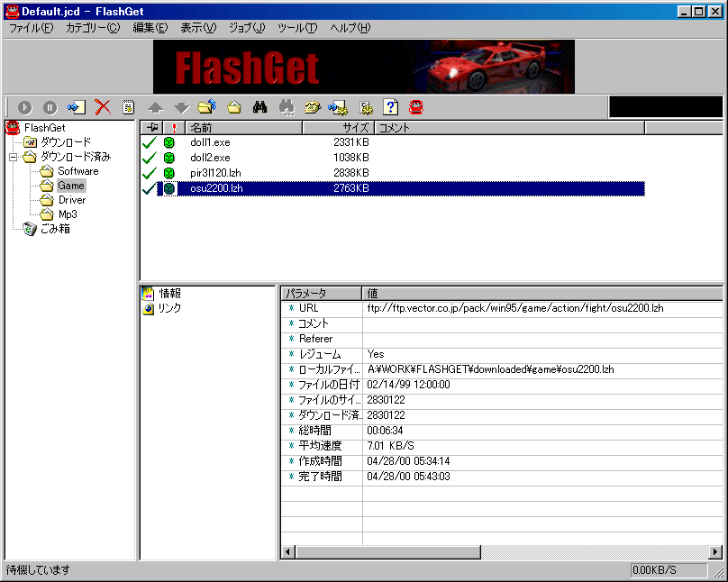Click the Move down arrow icon
728x582 pixels.
click(181, 108)
